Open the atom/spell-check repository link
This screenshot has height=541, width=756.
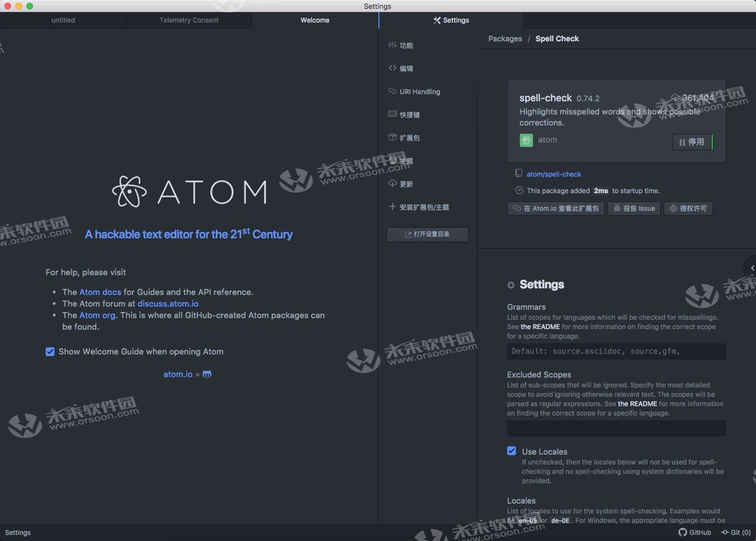click(553, 174)
